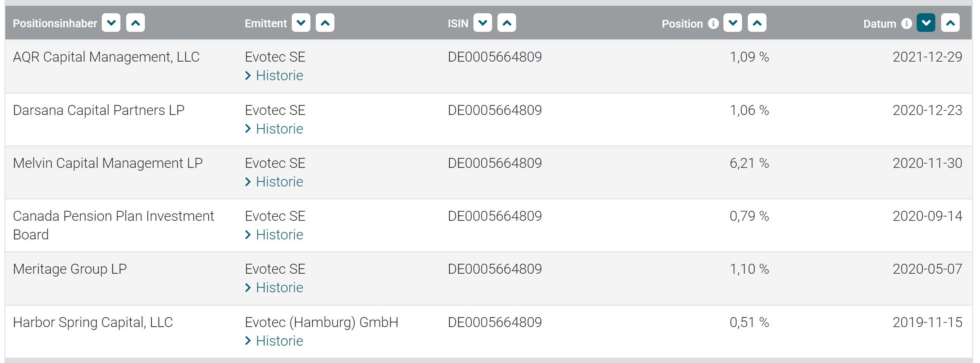This screenshot has height=363, width=980.
Task: Sort Position column descending
Action: (733, 23)
